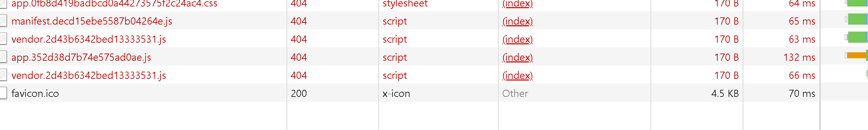Click the x-icon type cell

396,93
